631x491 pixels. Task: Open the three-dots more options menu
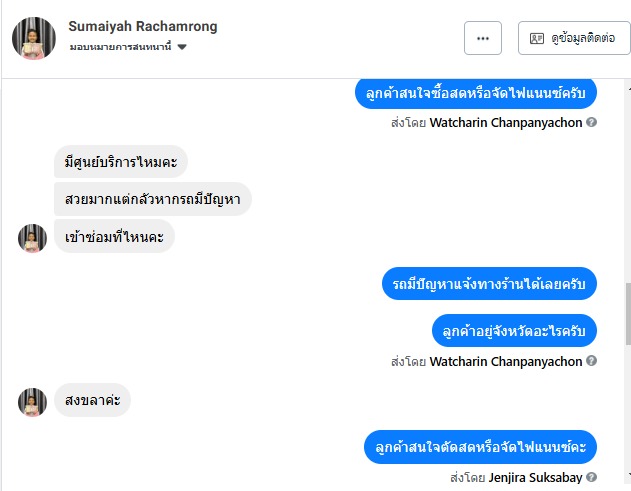[x=483, y=38]
